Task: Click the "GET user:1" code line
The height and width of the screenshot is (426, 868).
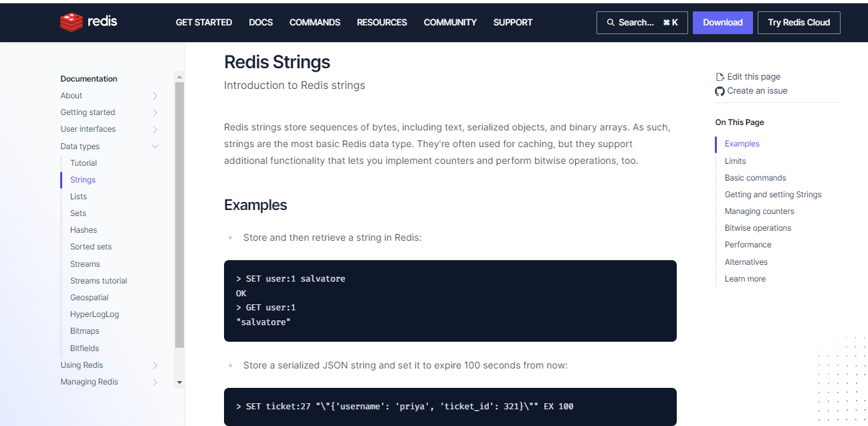Action: (x=265, y=308)
